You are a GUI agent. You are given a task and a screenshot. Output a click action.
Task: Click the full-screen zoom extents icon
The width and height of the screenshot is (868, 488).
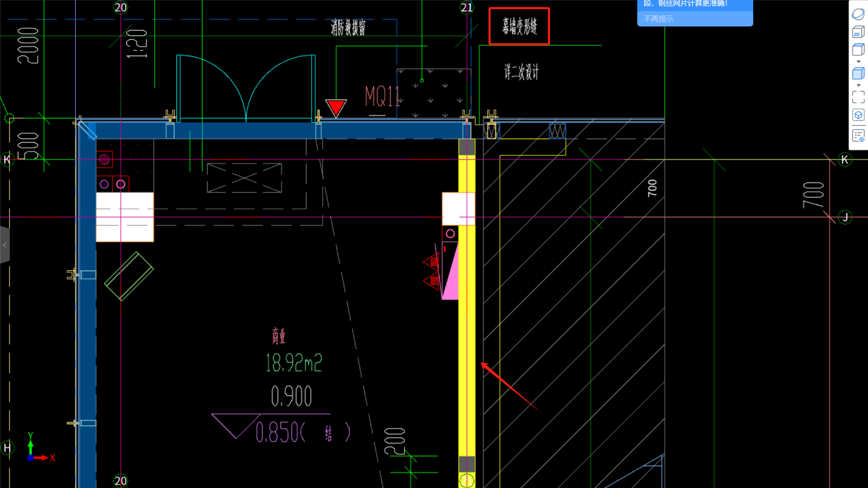pos(858,97)
